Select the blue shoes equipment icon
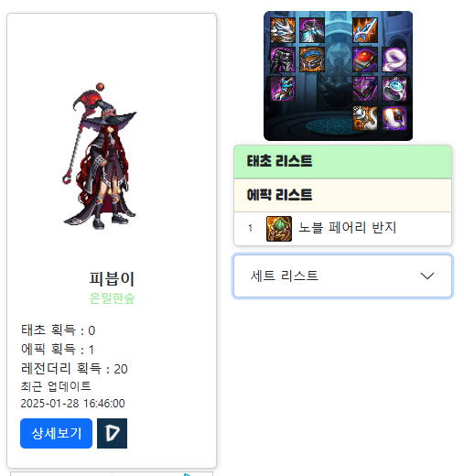Viewport: 464px width, 476px height. click(283, 89)
